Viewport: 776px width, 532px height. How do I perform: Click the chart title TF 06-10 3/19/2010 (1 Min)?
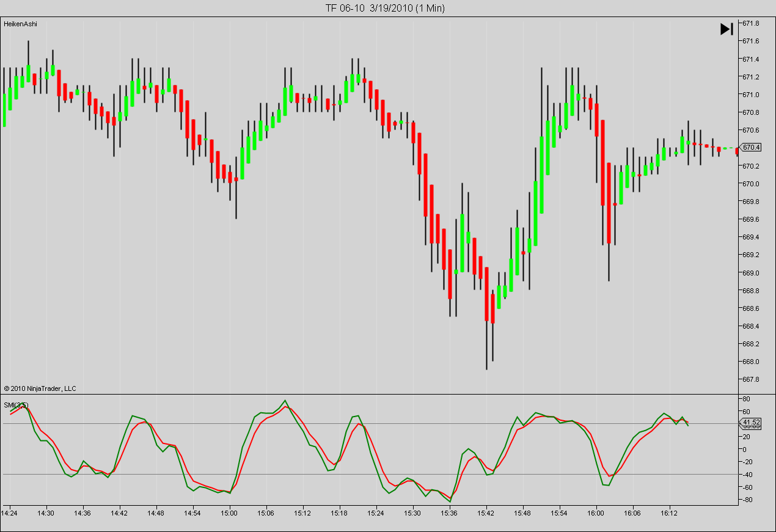(385, 8)
